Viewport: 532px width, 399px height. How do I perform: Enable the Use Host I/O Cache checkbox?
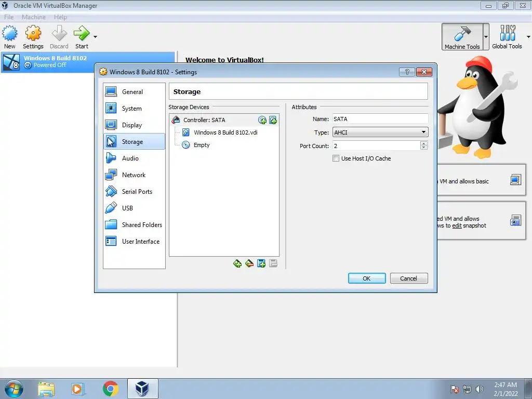coord(336,158)
